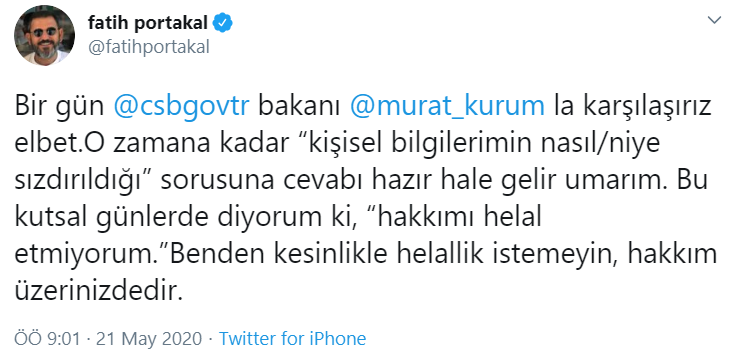This screenshot has width=738, height=360.
Task: Open the @csbgovtr mention
Action: pos(181,107)
